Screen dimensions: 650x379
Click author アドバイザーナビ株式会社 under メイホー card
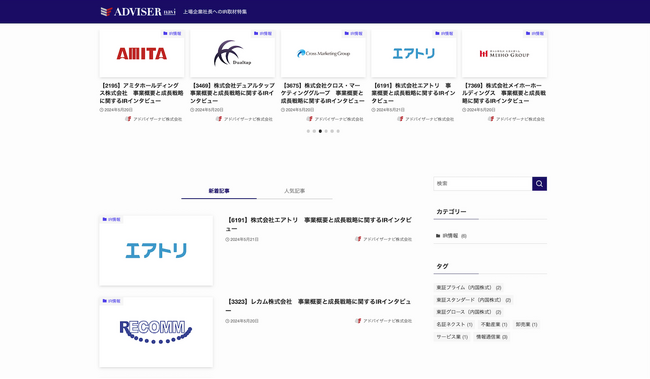(x=517, y=119)
